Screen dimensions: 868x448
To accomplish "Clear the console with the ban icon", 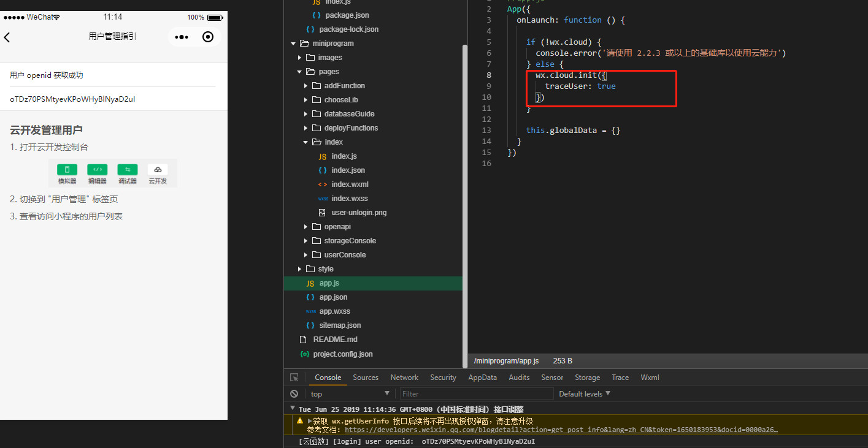I will (x=294, y=394).
